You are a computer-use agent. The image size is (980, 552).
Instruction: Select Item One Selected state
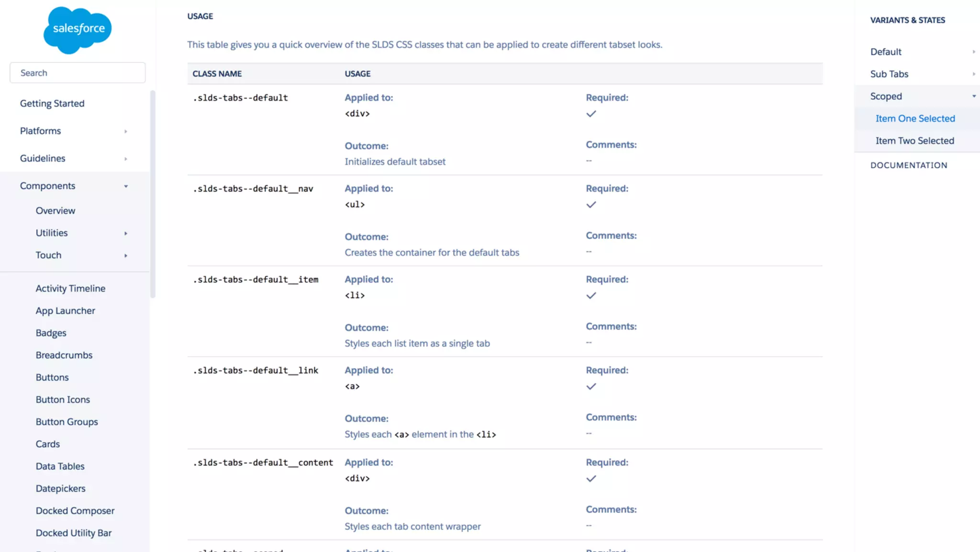coord(915,118)
